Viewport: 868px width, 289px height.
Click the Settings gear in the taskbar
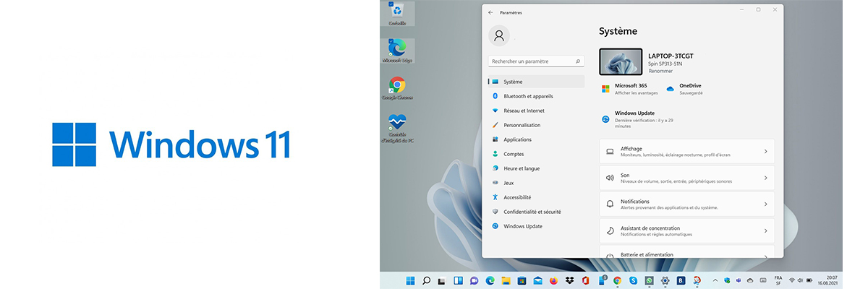665,280
